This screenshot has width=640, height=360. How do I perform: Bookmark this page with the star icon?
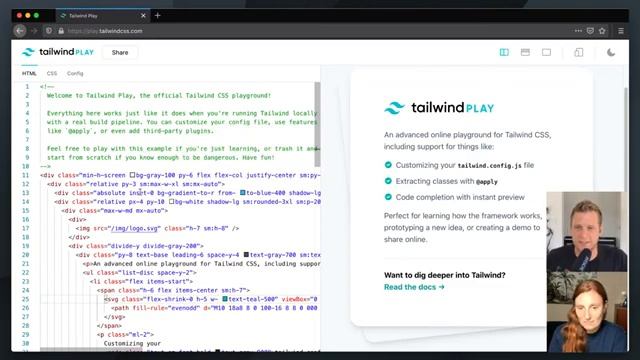coord(602,31)
